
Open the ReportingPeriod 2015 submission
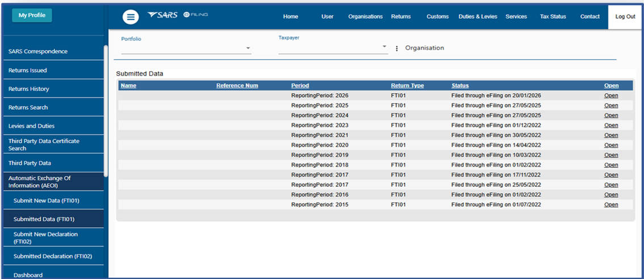tap(611, 205)
